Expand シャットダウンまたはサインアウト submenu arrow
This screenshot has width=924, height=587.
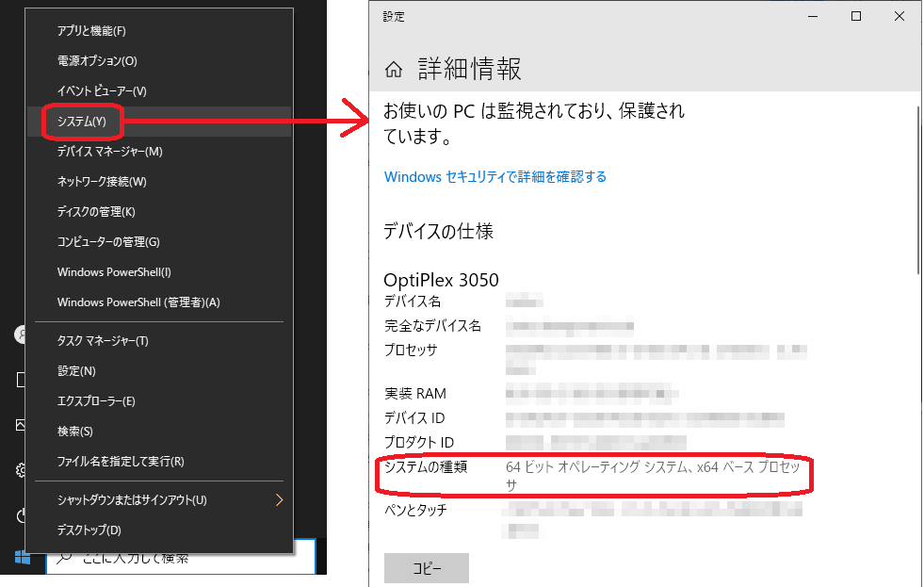[279, 499]
